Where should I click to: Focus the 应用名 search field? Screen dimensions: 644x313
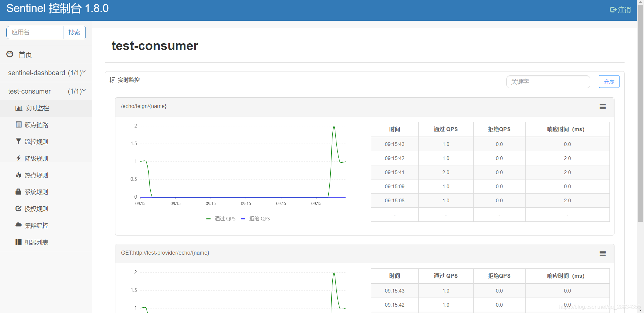pyautogui.click(x=35, y=33)
